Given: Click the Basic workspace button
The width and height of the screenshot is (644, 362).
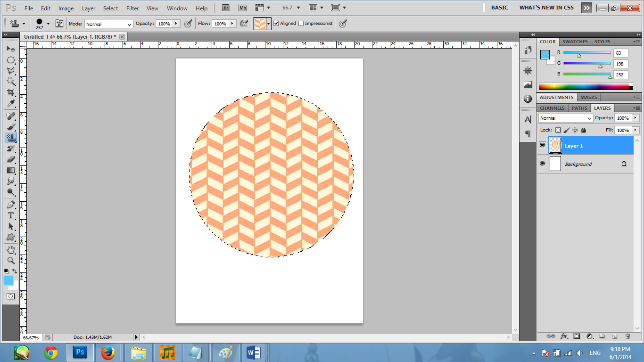Looking at the screenshot, I should point(499,8).
